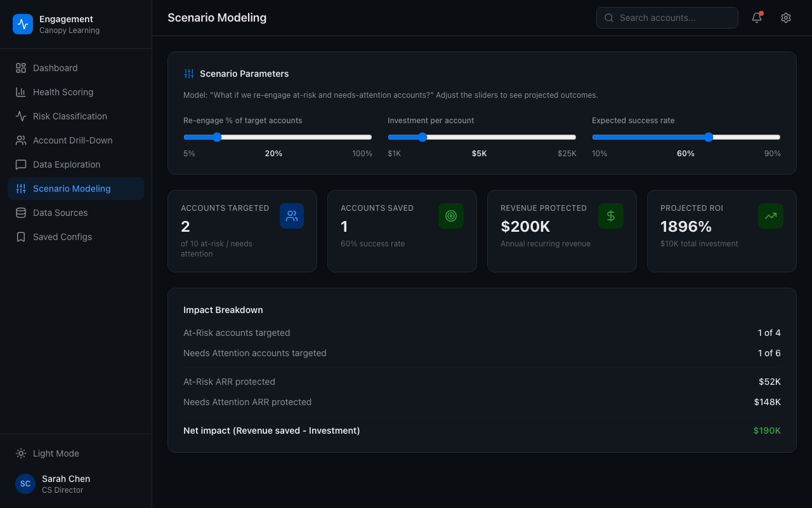Click the settings gear icon

(786, 18)
